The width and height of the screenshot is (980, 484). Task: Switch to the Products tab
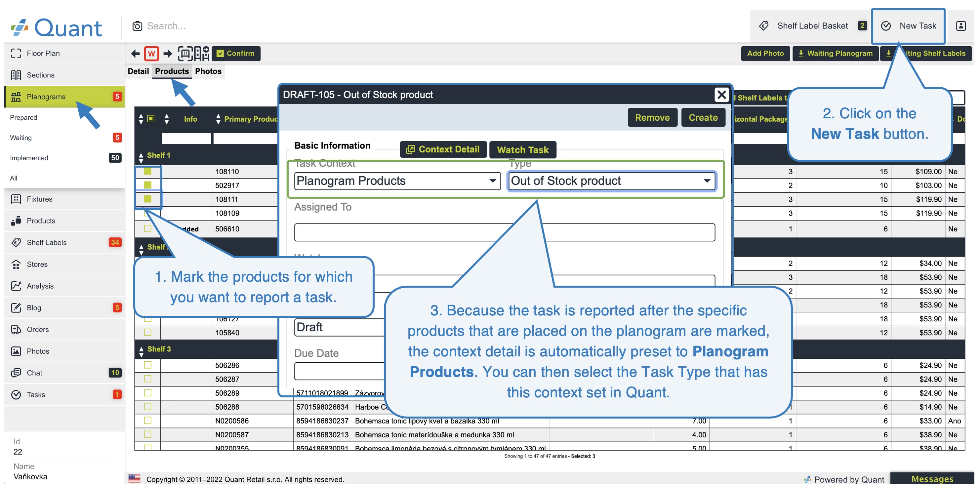click(x=172, y=71)
